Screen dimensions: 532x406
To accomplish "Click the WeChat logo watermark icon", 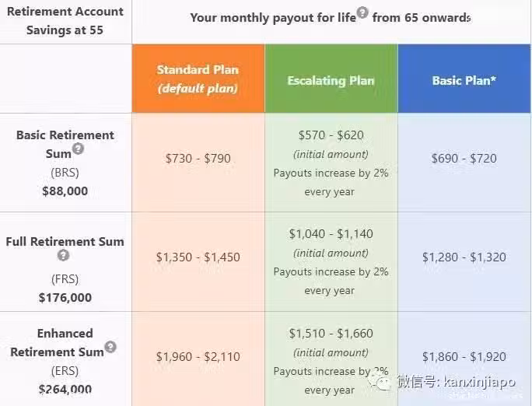I will pos(380,382).
